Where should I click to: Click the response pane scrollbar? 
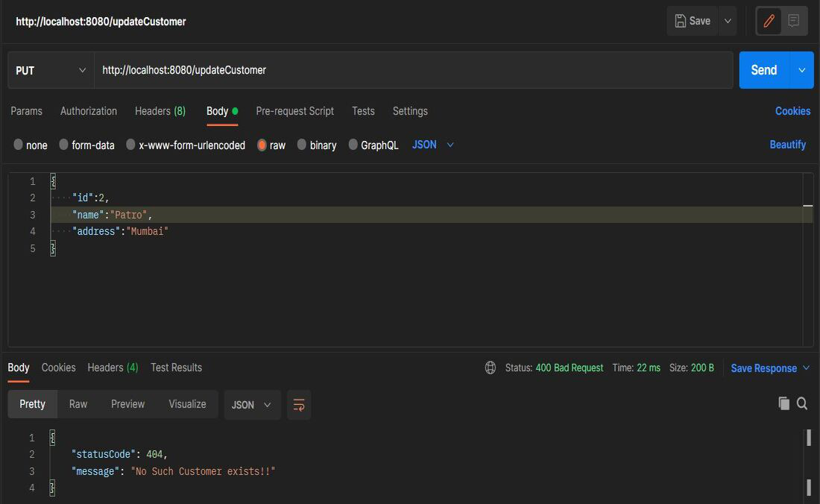[809, 463]
